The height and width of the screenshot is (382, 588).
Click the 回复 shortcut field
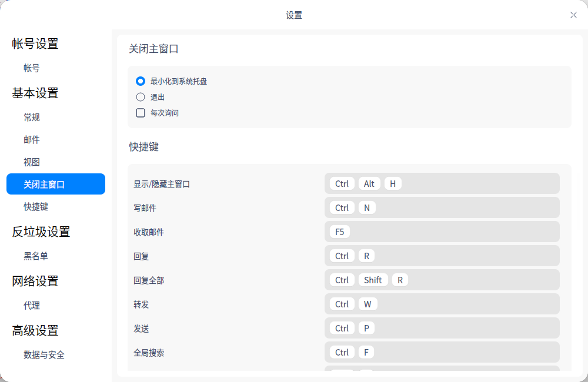tap(442, 256)
